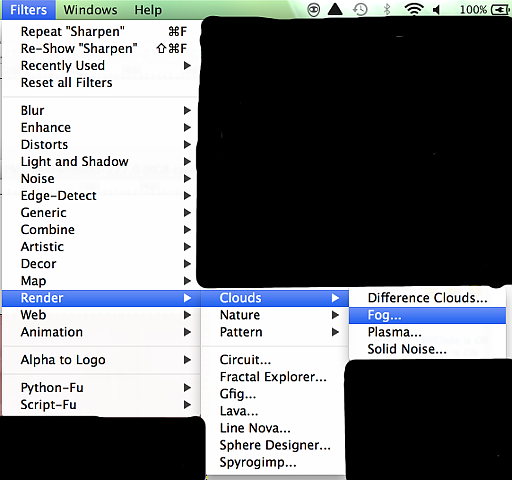Select the highlighted Render submenu item
The image size is (512, 480).
coord(101,298)
